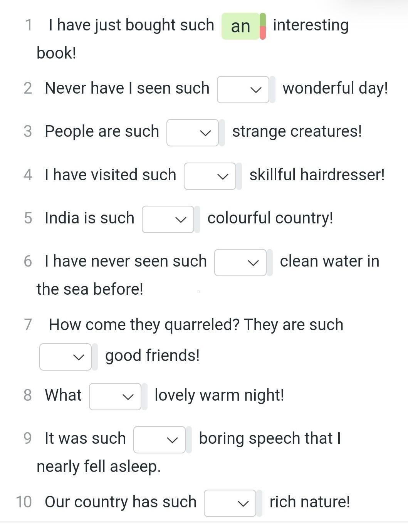Expand the dropdown after "What"

[x=115, y=397]
